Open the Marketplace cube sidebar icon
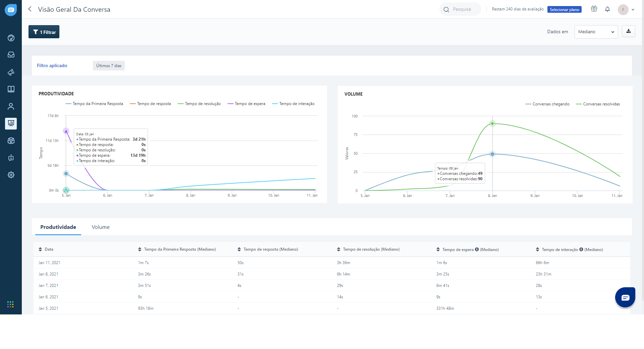 coord(11,141)
